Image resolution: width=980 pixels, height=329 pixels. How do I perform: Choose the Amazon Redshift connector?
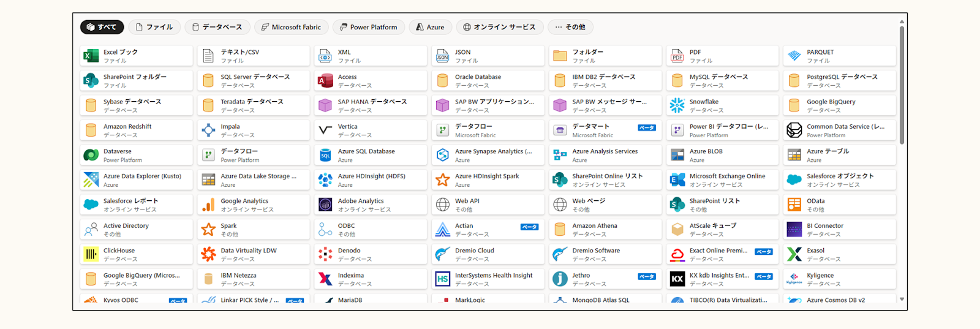(137, 130)
